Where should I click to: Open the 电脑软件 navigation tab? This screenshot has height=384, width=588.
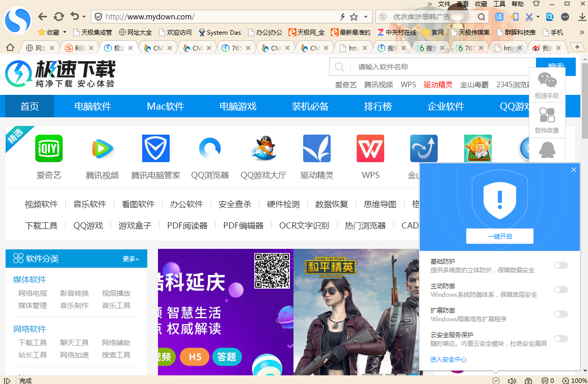click(93, 106)
